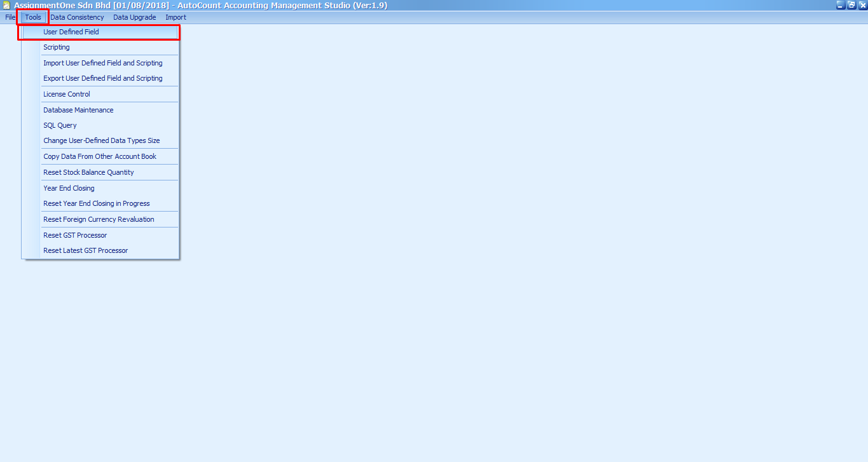Launch the SQL Query tool
868x462 pixels.
[x=100, y=125]
